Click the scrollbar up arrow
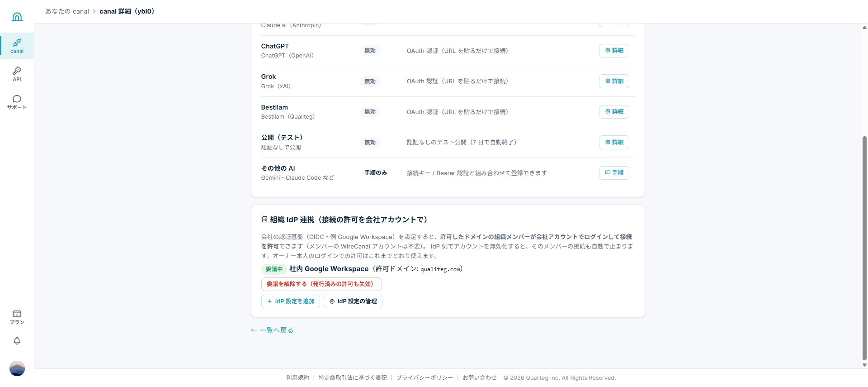This screenshot has height=387, width=868. pos(864,27)
